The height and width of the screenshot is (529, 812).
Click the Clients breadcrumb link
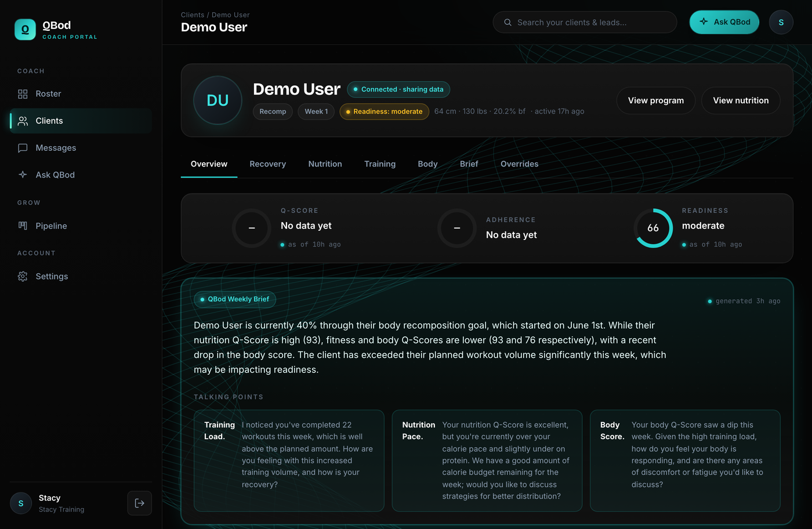point(193,15)
